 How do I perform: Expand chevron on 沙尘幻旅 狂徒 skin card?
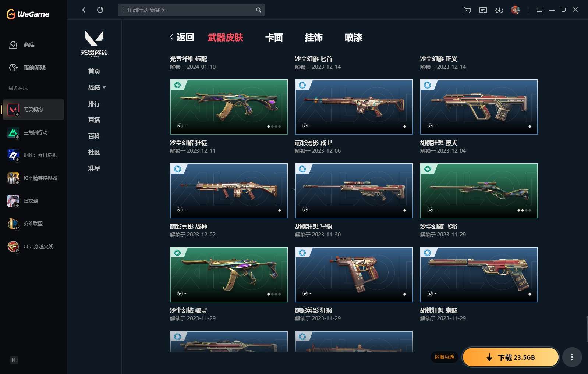(180, 126)
